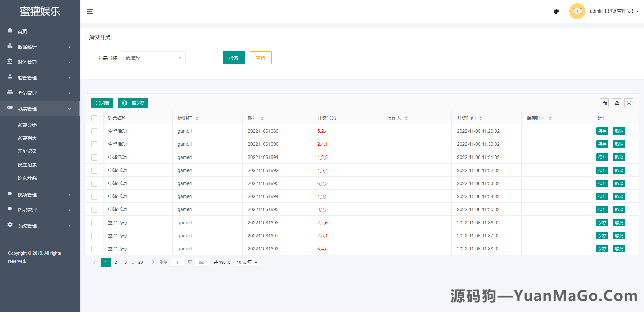The width and height of the screenshot is (644, 312).
Task: Sort by 期号 column arrows
Action: tap(262, 118)
